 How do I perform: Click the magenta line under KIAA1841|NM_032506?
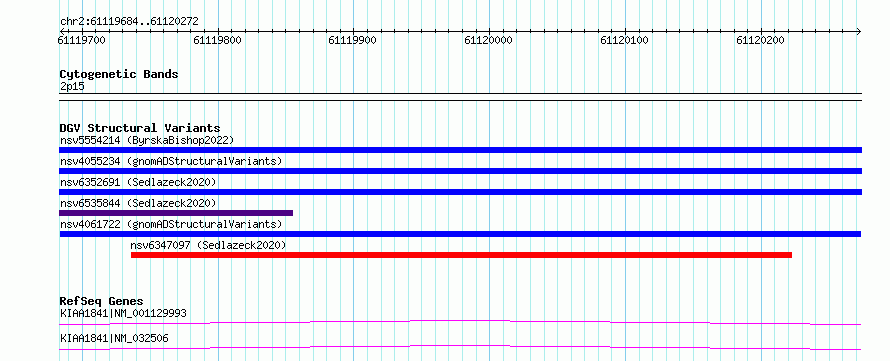point(460,347)
